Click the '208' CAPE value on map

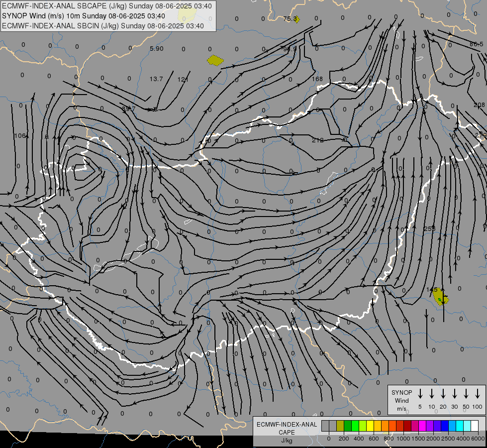(479, 105)
